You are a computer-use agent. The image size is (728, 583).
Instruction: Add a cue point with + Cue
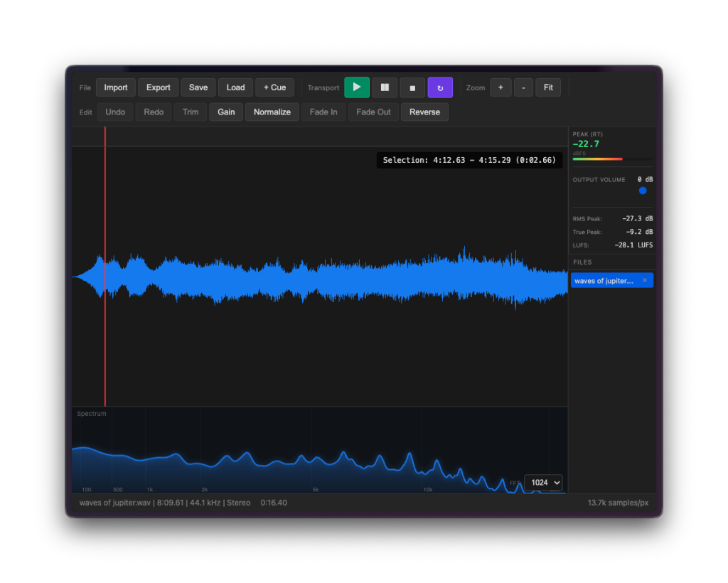(x=274, y=87)
